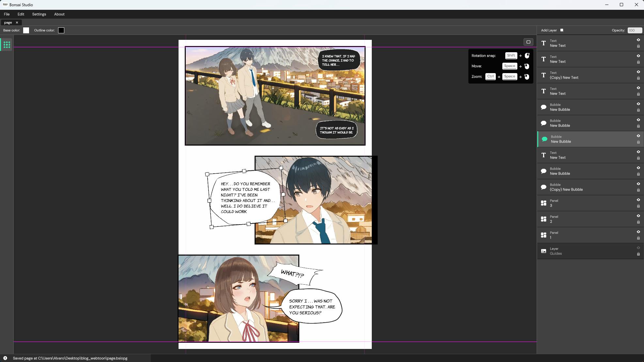Click the T icon of (Copy) New Text layer
Viewport: 644px width, 362px height.
point(543,75)
